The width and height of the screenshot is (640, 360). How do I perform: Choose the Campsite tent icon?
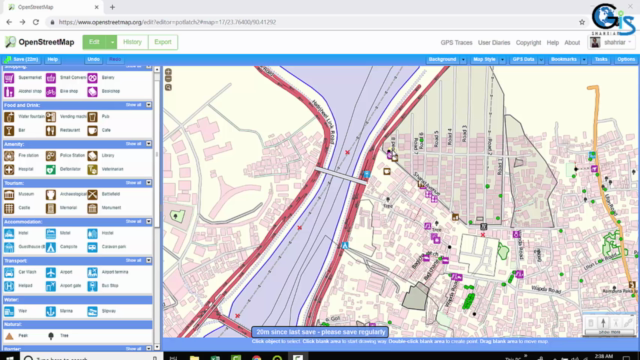click(51, 247)
